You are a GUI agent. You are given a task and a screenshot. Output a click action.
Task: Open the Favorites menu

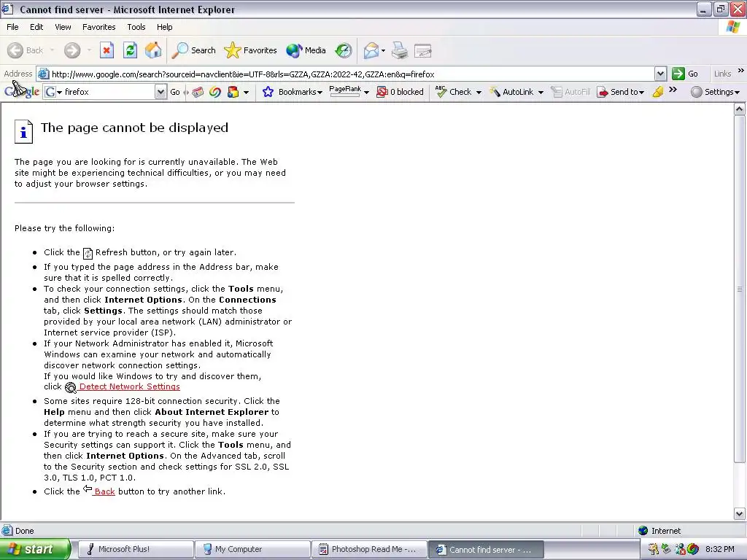[x=98, y=27]
